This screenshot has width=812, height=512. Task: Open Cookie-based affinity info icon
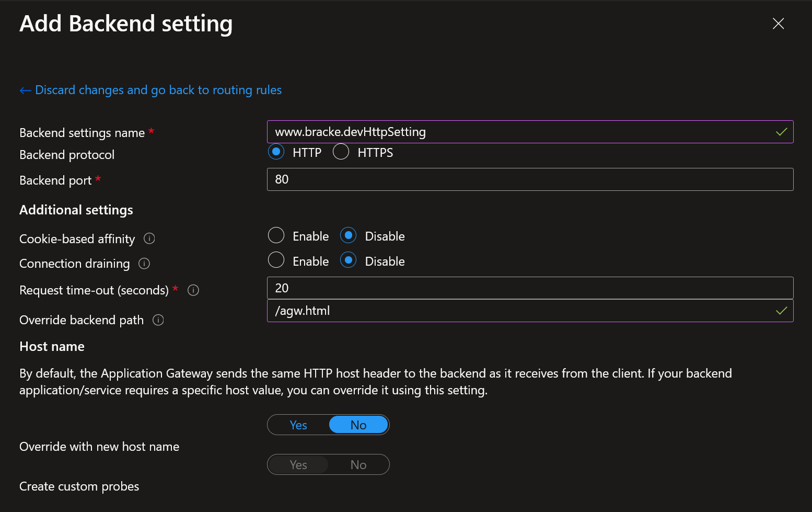point(149,238)
